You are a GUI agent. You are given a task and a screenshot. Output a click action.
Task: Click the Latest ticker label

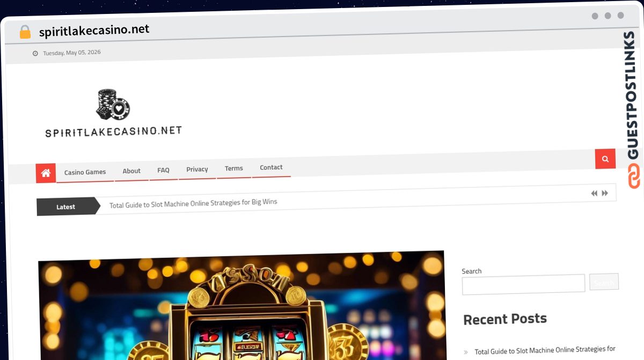click(x=66, y=207)
